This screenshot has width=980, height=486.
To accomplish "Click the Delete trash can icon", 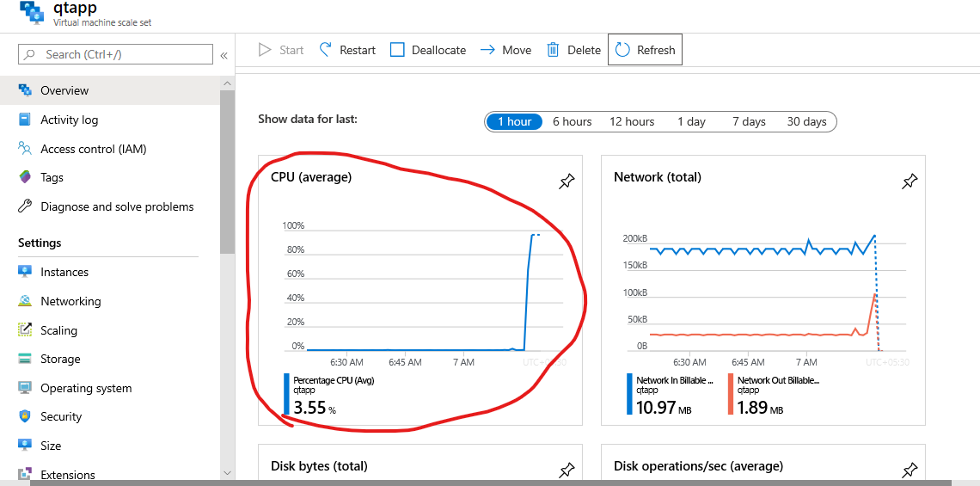I will [x=553, y=50].
